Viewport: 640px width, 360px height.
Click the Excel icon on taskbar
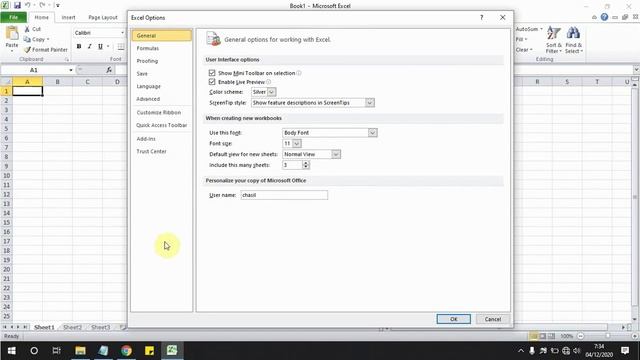(x=172, y=350)
